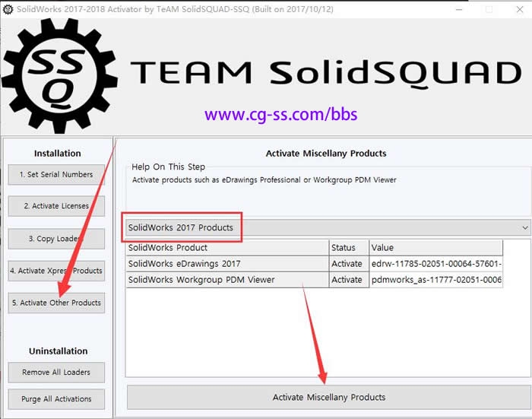Viewport: 532px width, 419px height.
Task: Select the 3. Copy Loaders step
Action: (56, 239)
